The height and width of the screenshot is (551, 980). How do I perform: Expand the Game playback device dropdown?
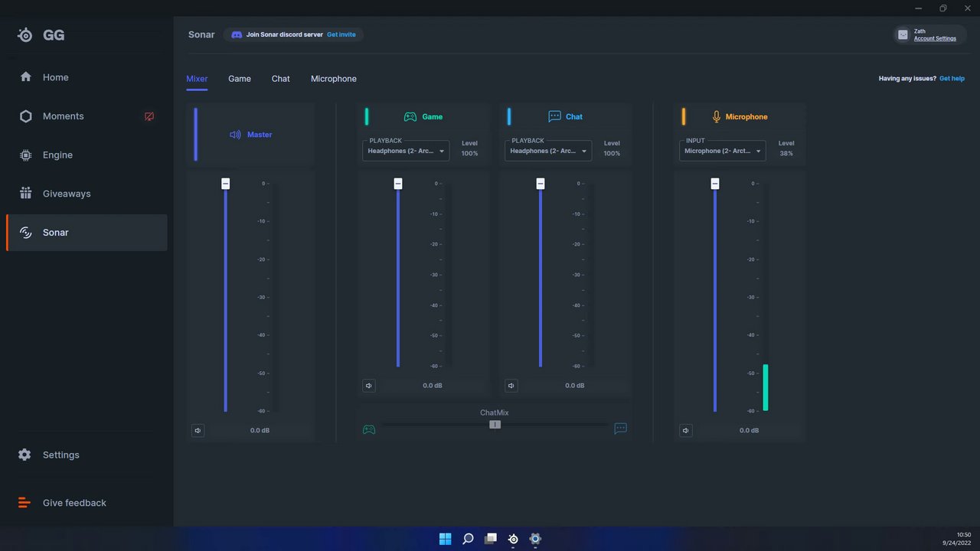(x=406, y=151)
